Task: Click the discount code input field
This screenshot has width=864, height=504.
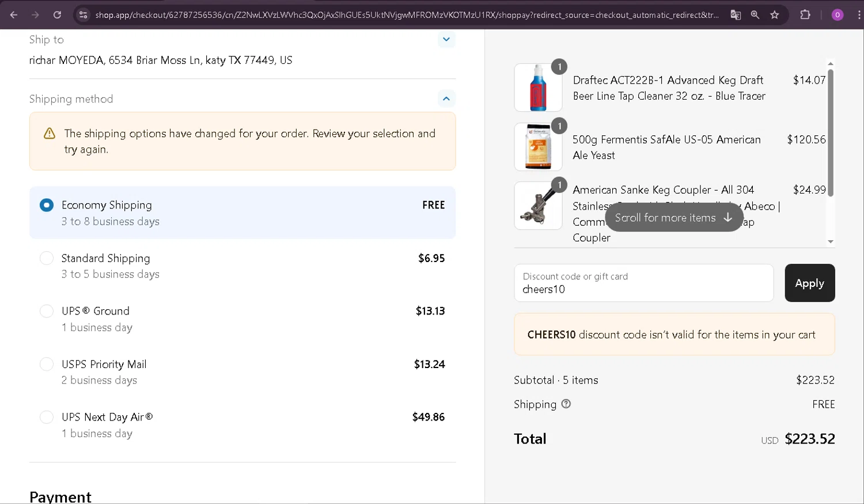Action: click(x=643, y=283)
